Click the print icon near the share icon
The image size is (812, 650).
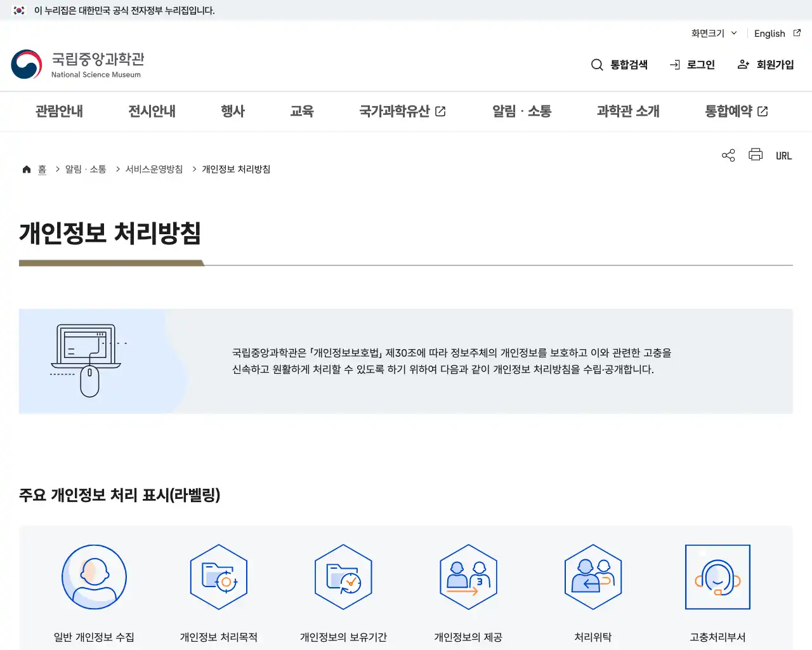click(756, 154)
